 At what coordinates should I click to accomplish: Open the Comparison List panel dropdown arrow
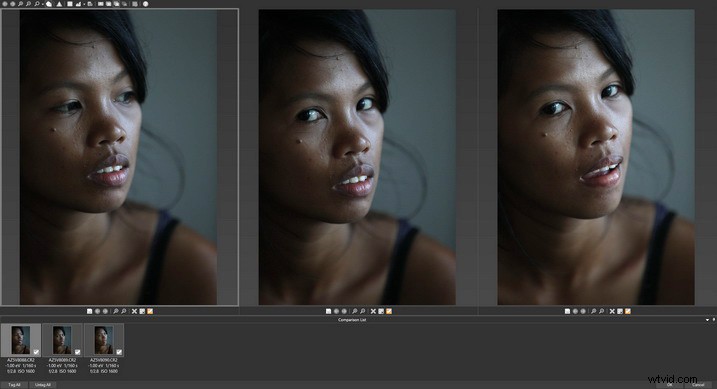(x=707, y=320)
